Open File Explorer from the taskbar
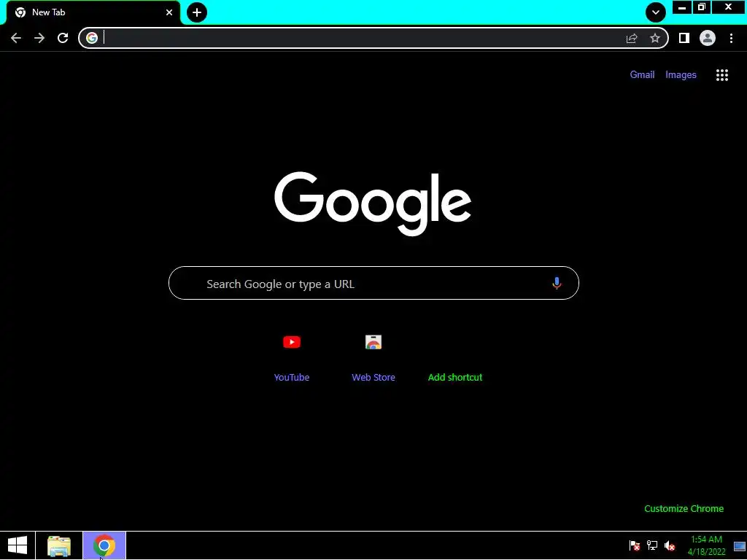This screenshot has width=747, height=560. [59, 545]
